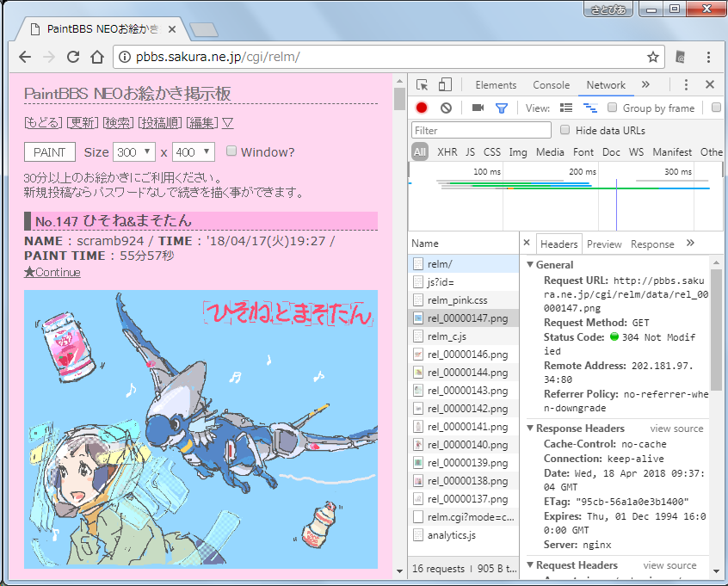Tick the Window? checkbox
The width and height of the screenshot is (728, 586).
coord(231,151)
